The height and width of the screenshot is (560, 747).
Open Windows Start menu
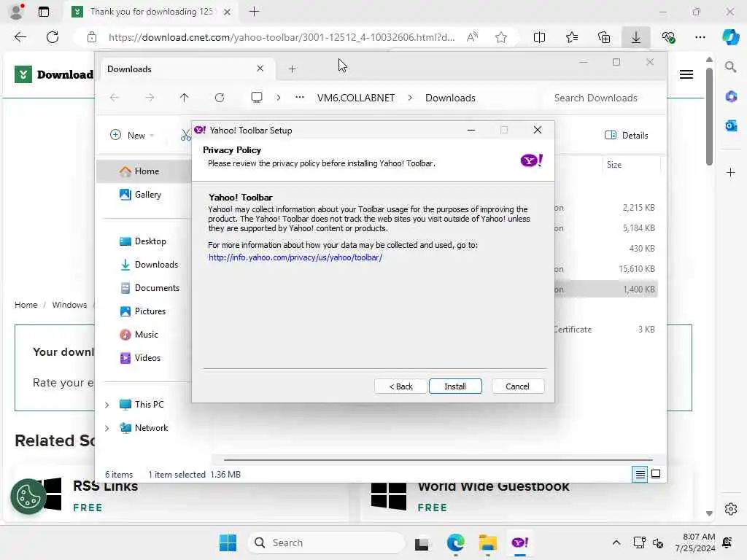tap(228, 542)
